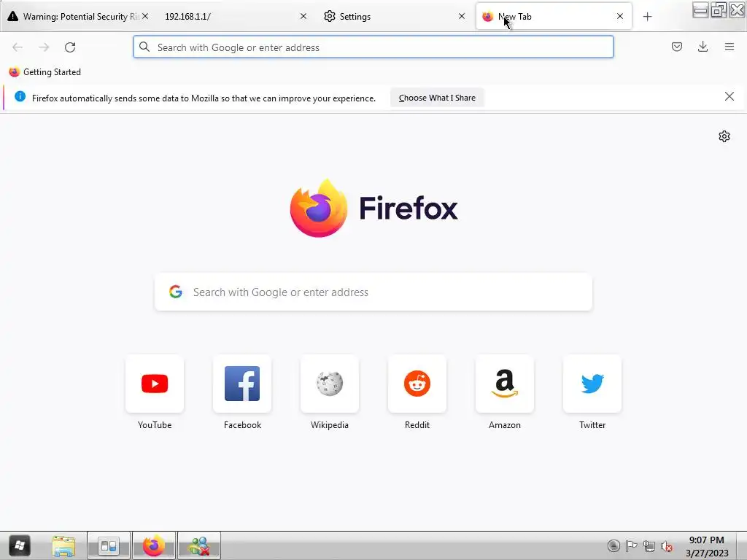Reload the current page
The width and height of the screenshot is (747, 560).
tap(70, 47)
